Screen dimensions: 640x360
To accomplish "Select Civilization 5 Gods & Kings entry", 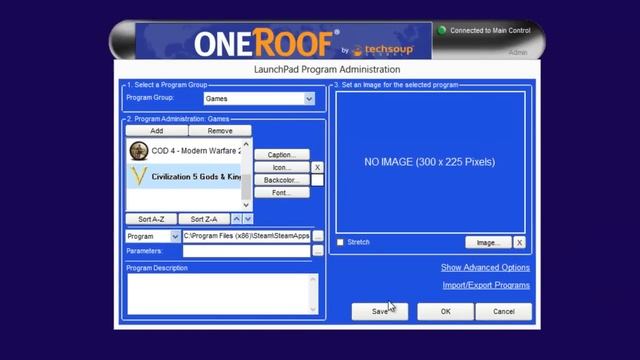I will coord(184,176).
